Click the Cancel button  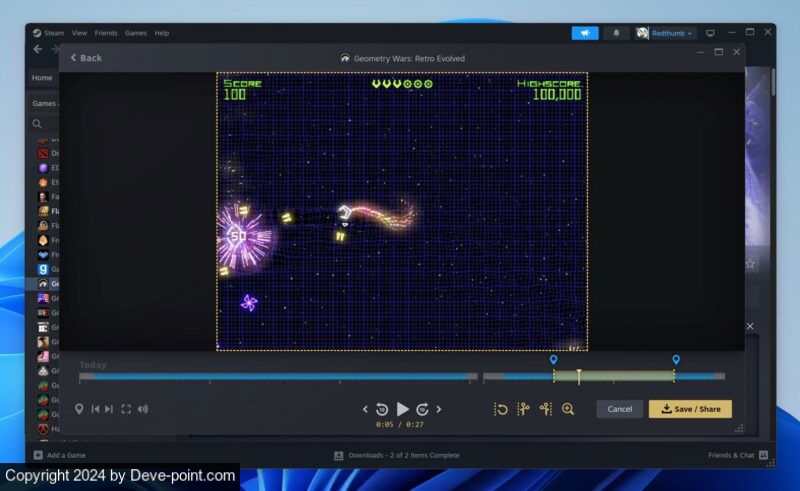(x=619, y=409)
